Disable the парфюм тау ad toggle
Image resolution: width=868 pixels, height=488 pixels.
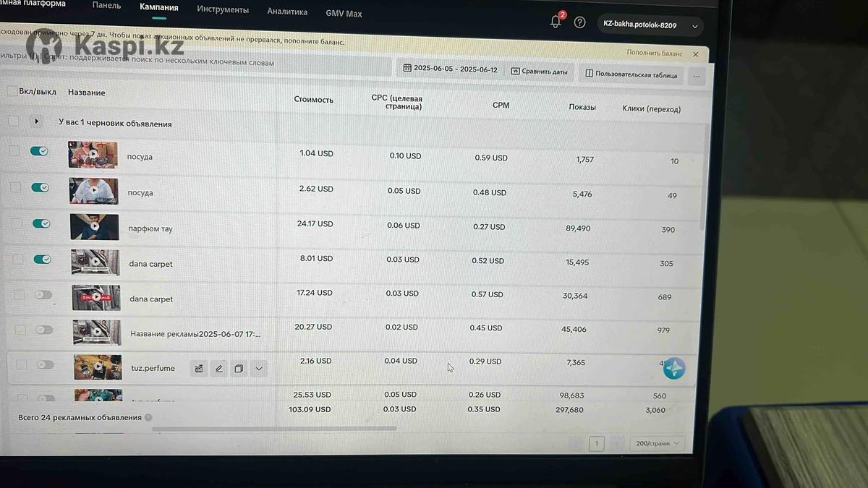(41, 223)
